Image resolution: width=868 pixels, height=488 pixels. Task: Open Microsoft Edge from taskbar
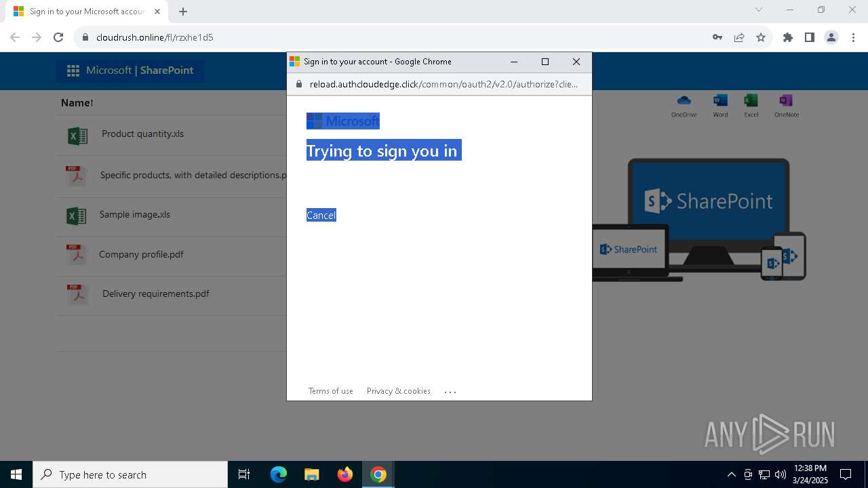279,474
